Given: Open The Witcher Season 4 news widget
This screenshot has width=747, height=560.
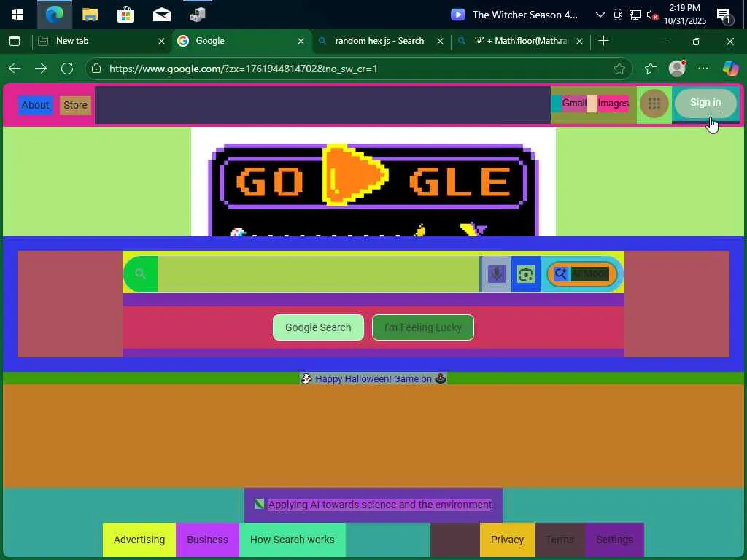Looking at the screenshot, I should pyautogui.click(x=514, y=15).
